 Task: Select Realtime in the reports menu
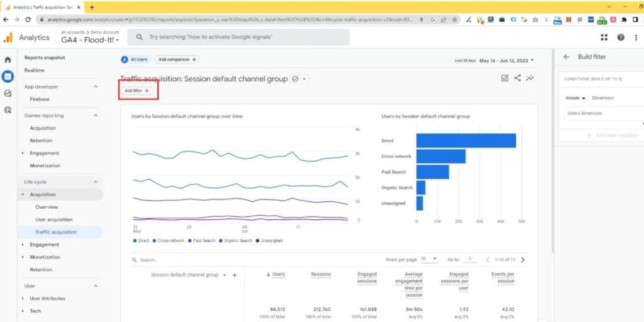(35, 70)
